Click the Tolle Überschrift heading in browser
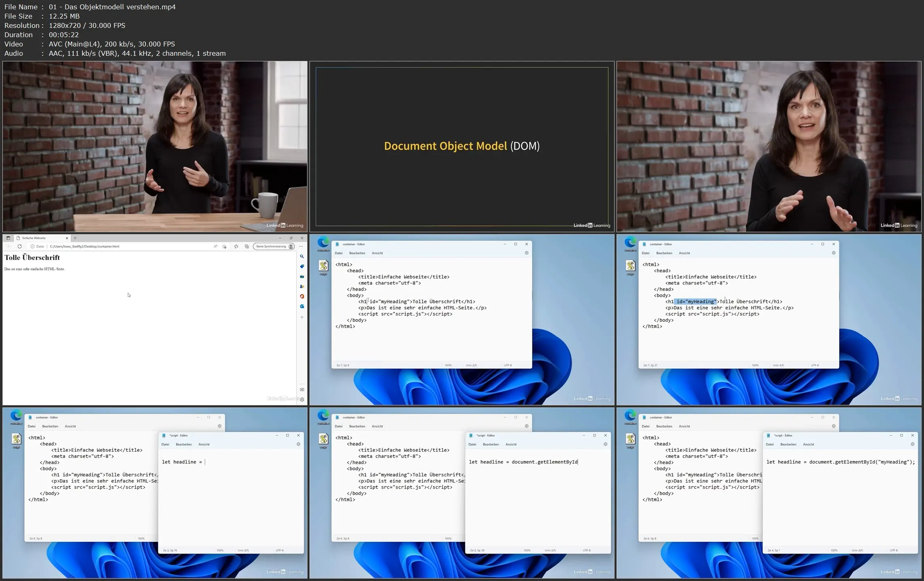This screenshot has height=581, width=924. pyautogui.click(x=32, y=258)
